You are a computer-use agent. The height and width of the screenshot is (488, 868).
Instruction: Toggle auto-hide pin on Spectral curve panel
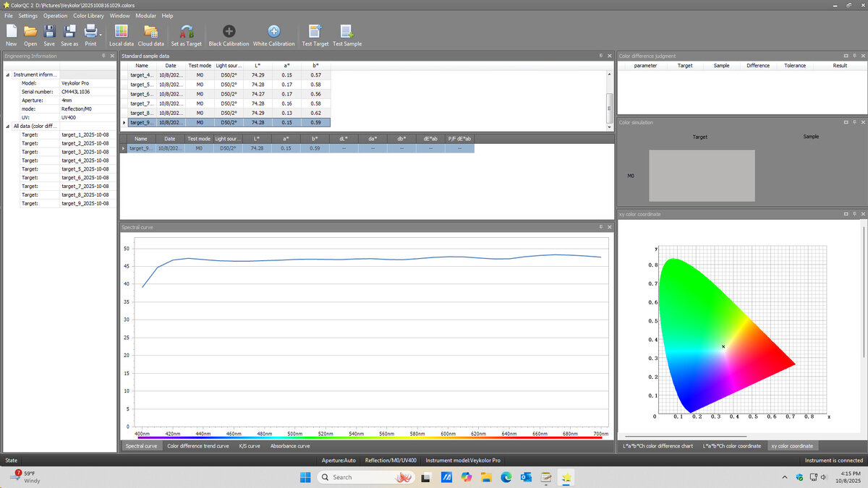point(601,227)
